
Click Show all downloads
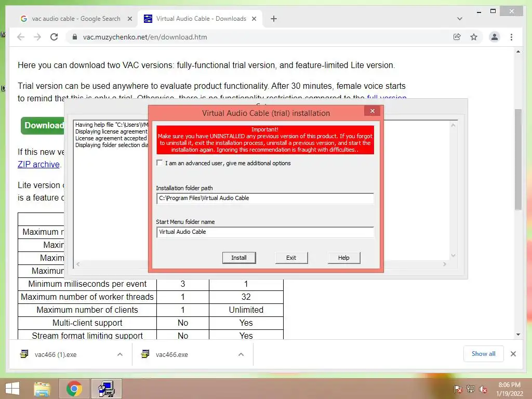point(483,354)
